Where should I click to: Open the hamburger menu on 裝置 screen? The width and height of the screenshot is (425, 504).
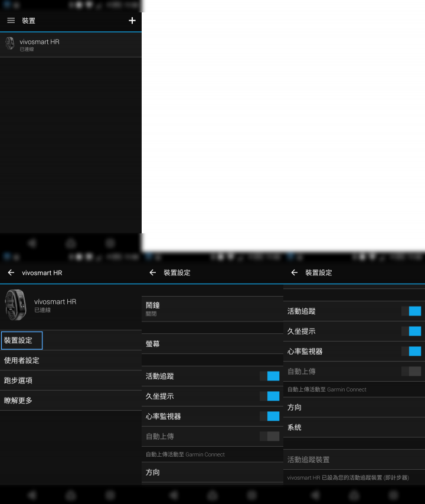(x=11, y=21)
